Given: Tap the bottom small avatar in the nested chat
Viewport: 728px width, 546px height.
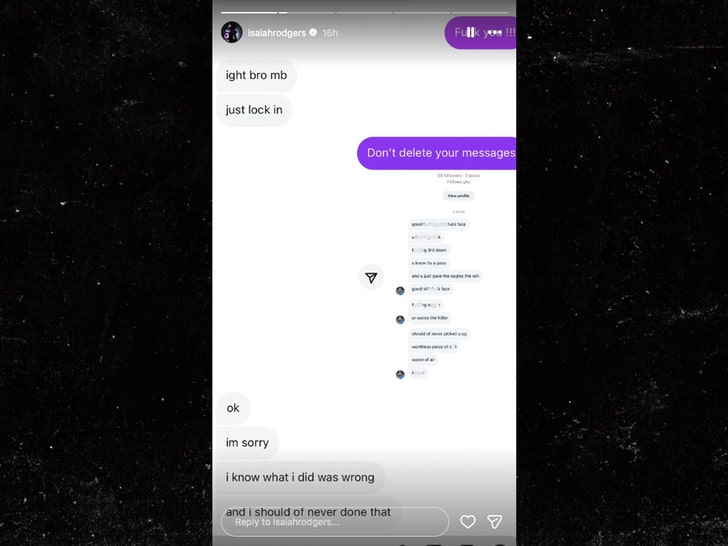Looking at the screenshot, I should pyautogui.click(x=400, y=374).
